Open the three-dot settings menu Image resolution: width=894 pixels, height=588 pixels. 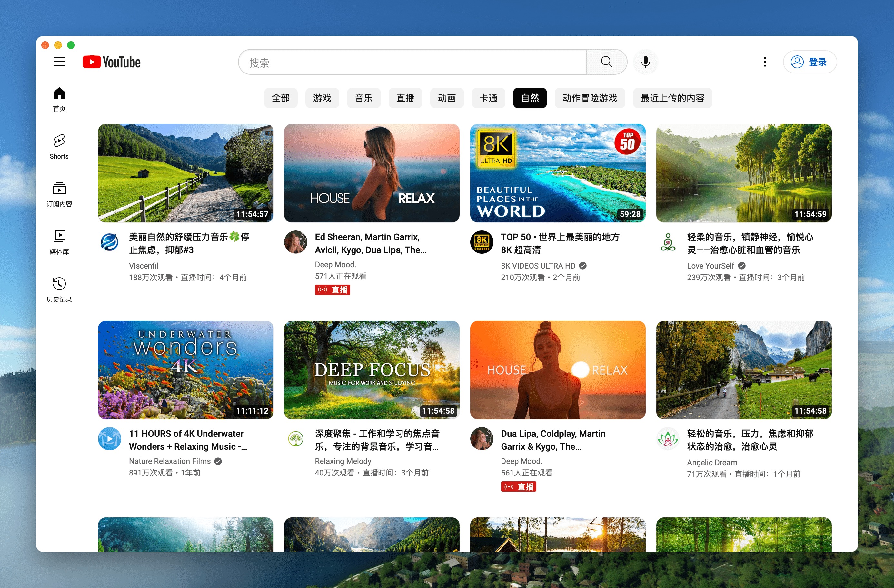[764, 62]
